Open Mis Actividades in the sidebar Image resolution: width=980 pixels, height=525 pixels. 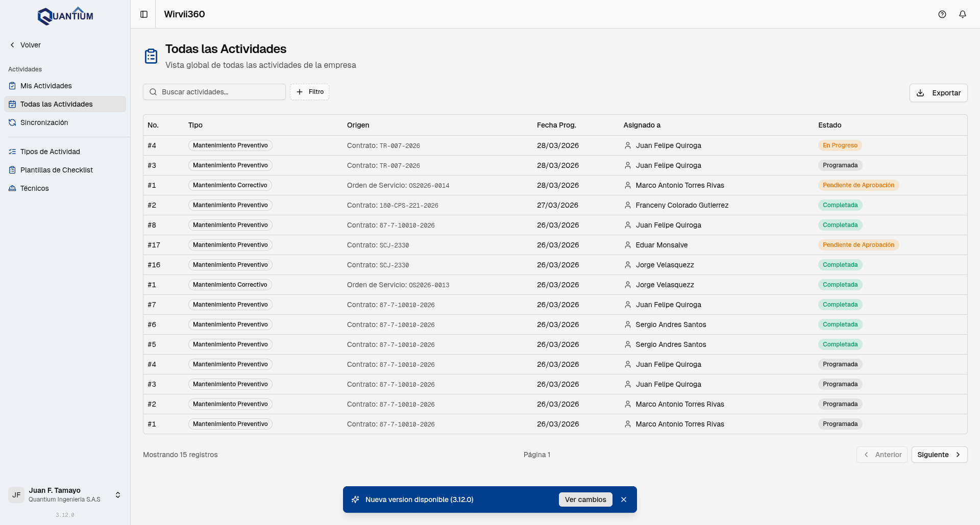click(46, 86)
